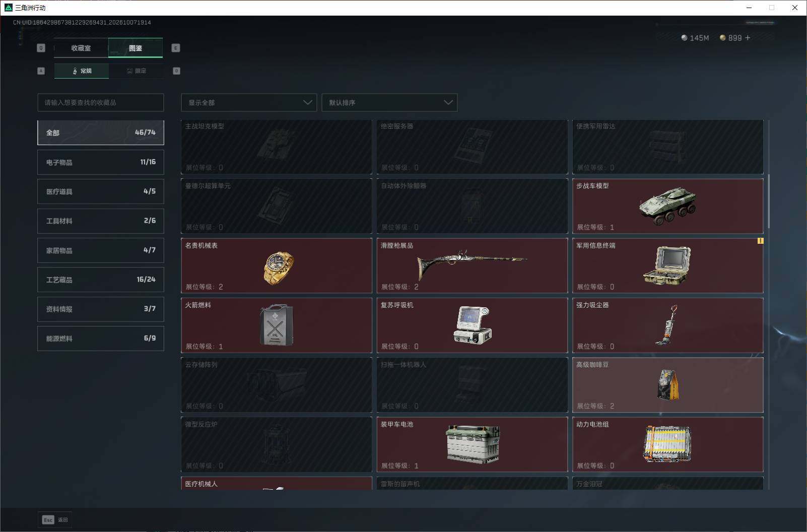Click the locked 微型反应炉 card

pos(277,444)
